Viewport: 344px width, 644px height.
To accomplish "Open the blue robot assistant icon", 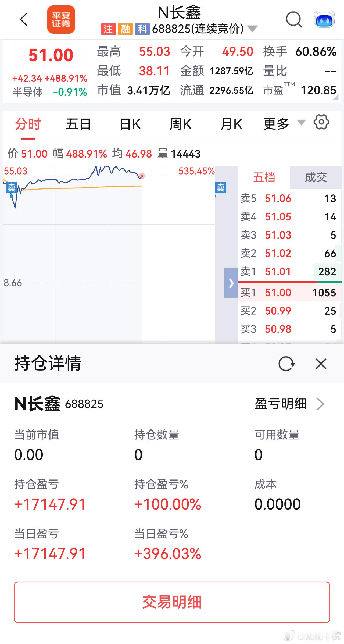I will point(324,20).
